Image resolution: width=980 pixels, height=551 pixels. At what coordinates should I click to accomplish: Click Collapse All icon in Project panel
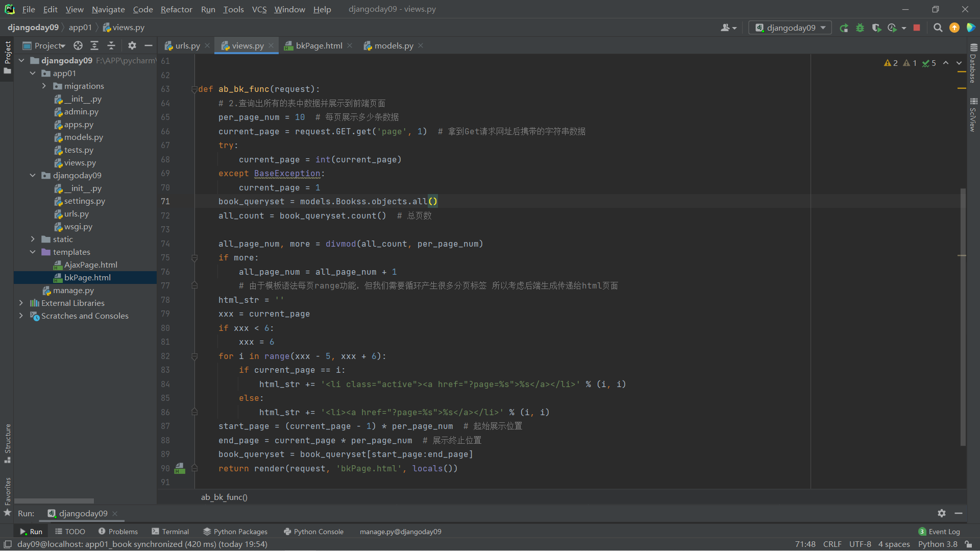(x=111, y=46)
